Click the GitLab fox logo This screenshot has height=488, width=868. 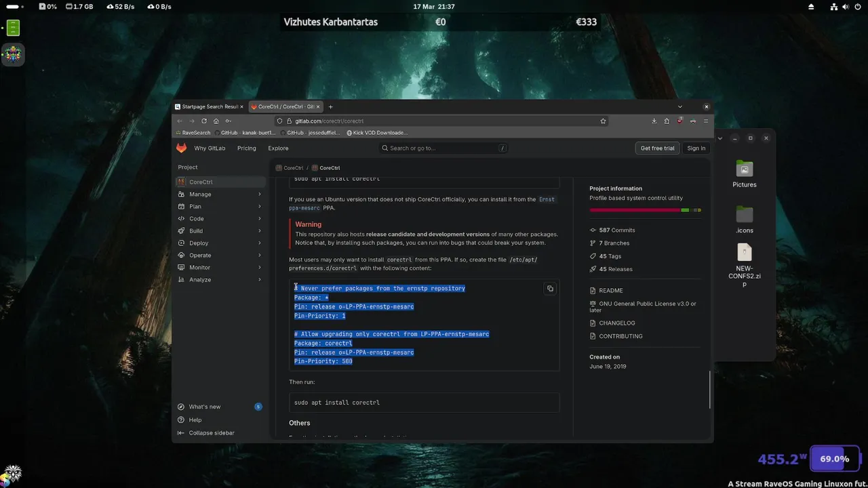point(181,148)
